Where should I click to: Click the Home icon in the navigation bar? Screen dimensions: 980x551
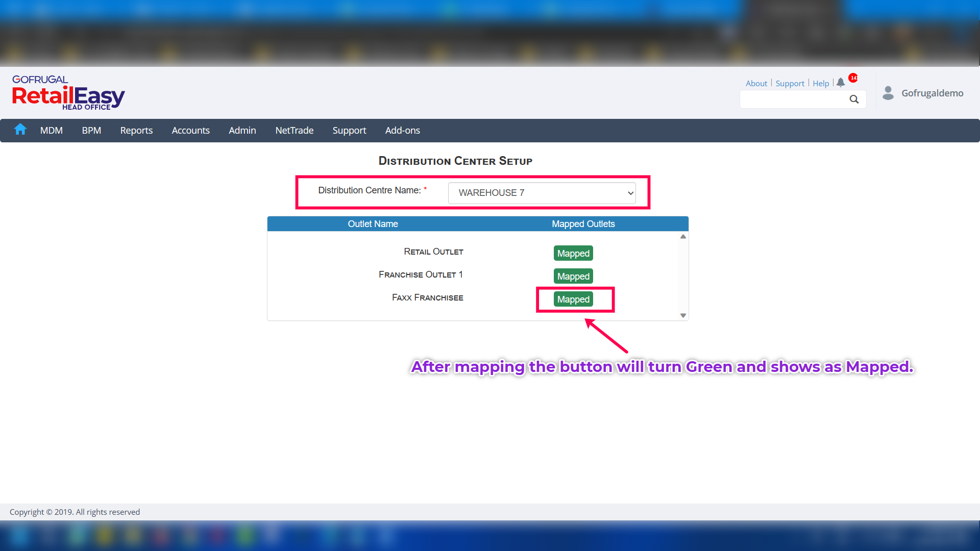coord(20,130)
